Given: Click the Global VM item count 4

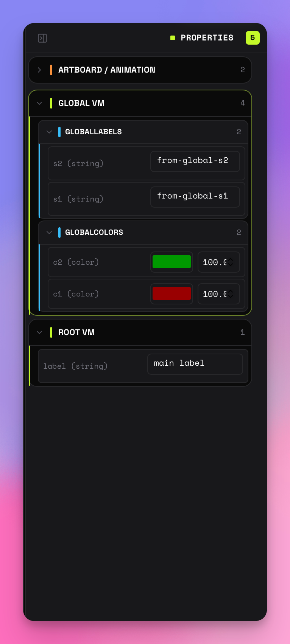Looking at the screenshot, I should (x=243, y=103).
